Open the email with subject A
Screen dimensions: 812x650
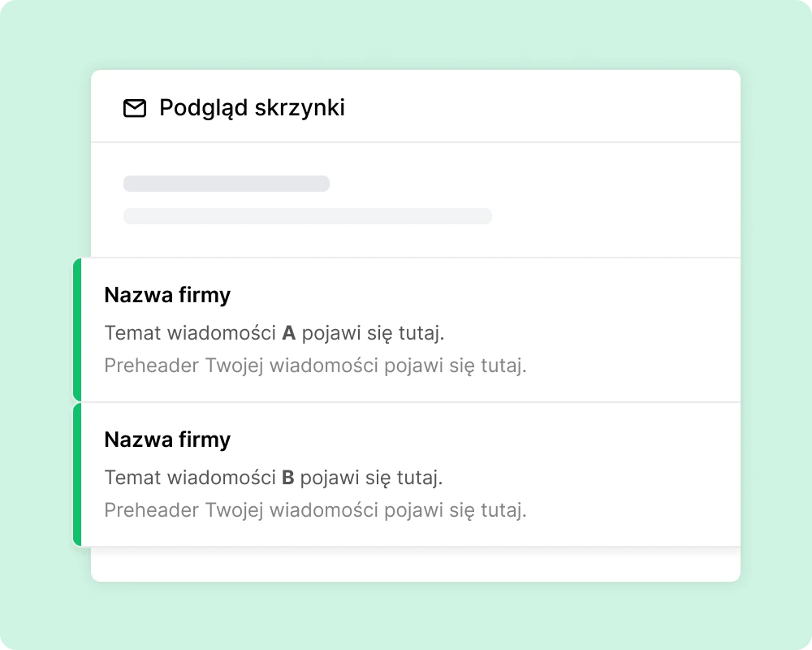coord(407,330)
